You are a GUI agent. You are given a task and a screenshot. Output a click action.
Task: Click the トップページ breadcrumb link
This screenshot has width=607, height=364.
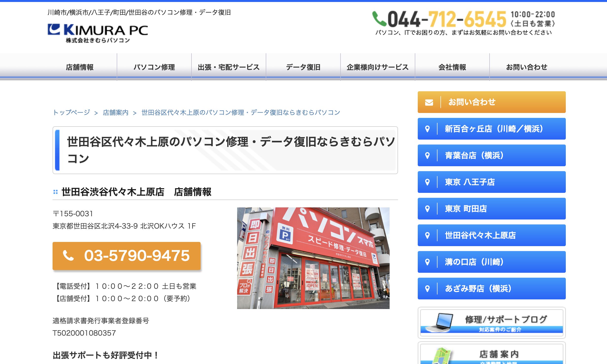click(x=72, y=112)
